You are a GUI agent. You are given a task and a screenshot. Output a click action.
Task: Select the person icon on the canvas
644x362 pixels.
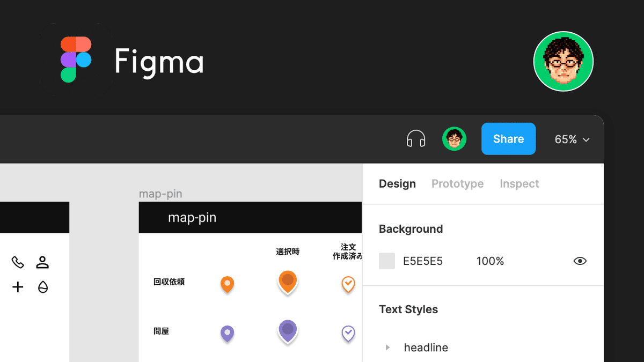pos(42,262)
